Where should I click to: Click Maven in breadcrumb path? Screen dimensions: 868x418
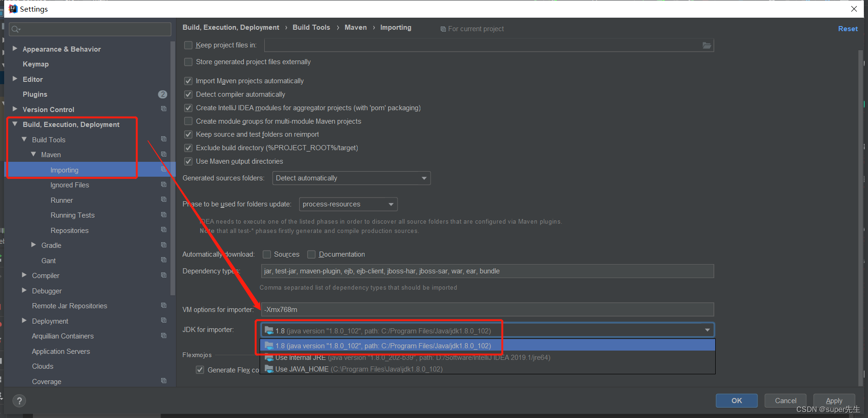coord(356,27)
